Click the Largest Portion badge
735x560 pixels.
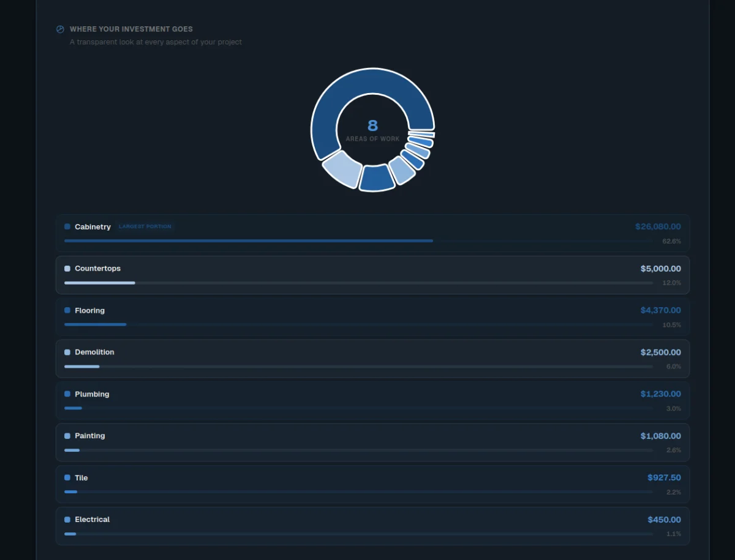tap(145, 226)
